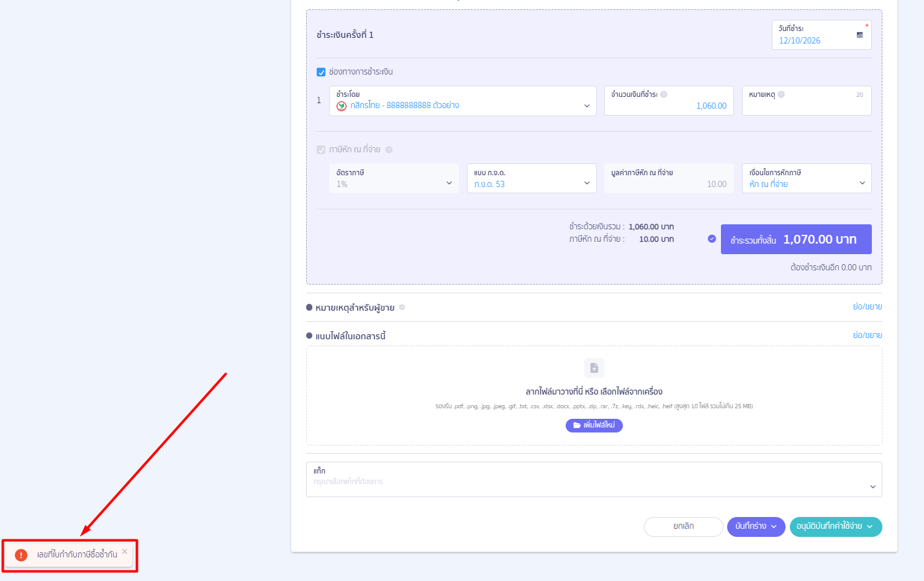Open the payment date calendar icon
Image resolution: width=924 pixels, height=581 pixels.
click(x=859, y=35)
